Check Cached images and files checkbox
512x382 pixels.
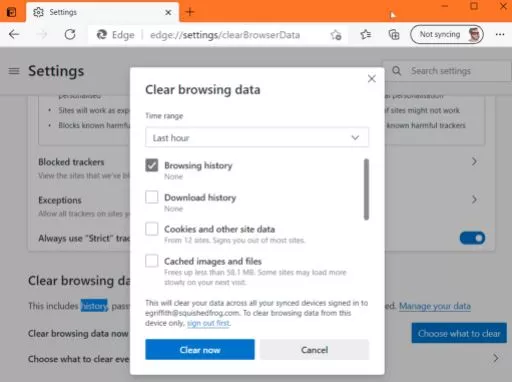(152, 261)
